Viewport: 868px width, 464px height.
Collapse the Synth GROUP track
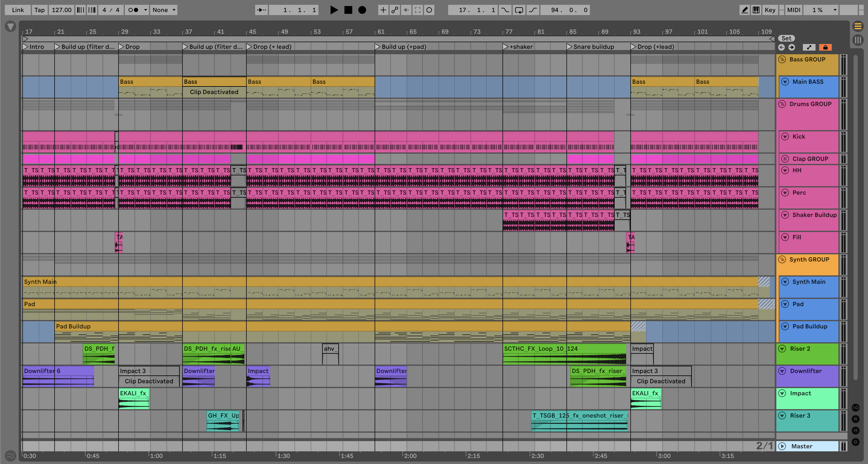(782, 260)
